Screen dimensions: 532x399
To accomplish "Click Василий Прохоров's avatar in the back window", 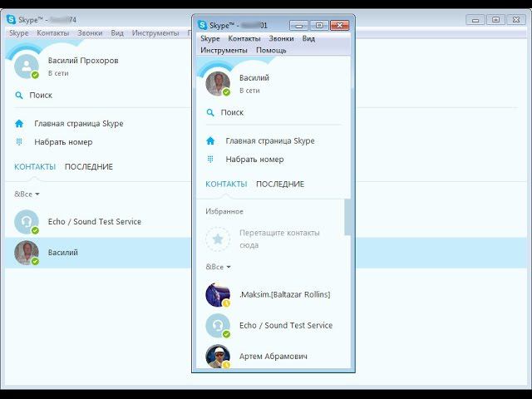I will (x=27, y=66).
